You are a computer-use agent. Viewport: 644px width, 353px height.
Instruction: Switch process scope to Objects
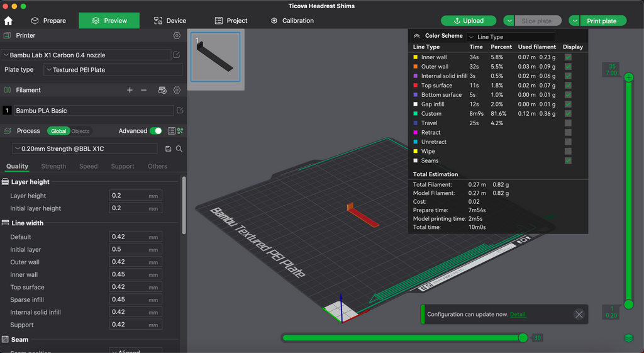click(x=80, y=131)
